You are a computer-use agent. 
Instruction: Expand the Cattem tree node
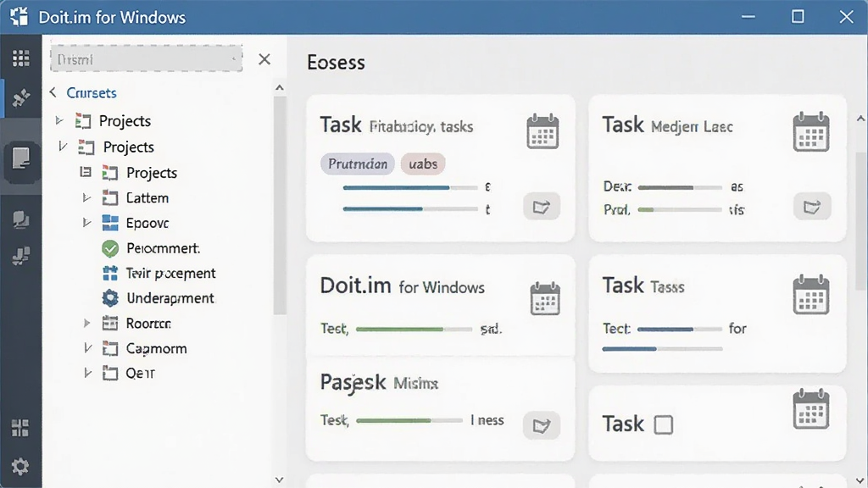[86, 197]
